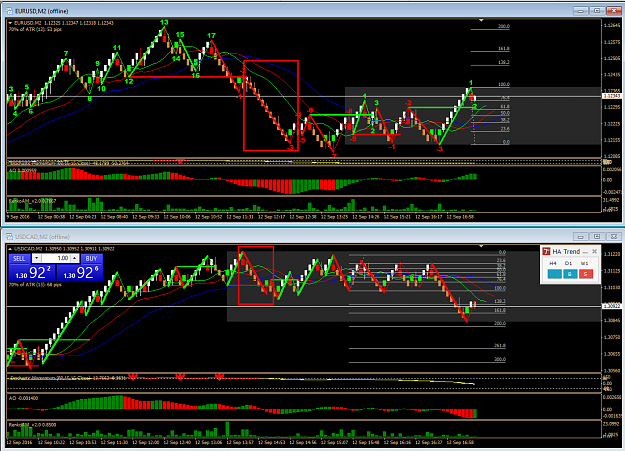Decrease trade volume with down arrow

pyautogui.click(x=36, y=258)
